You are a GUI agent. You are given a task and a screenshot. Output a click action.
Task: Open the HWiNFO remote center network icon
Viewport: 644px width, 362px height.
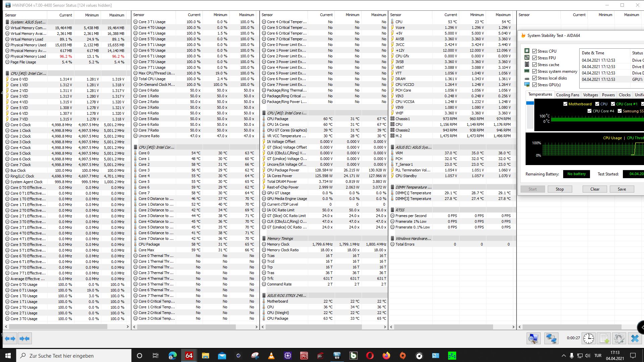(551, 339)
